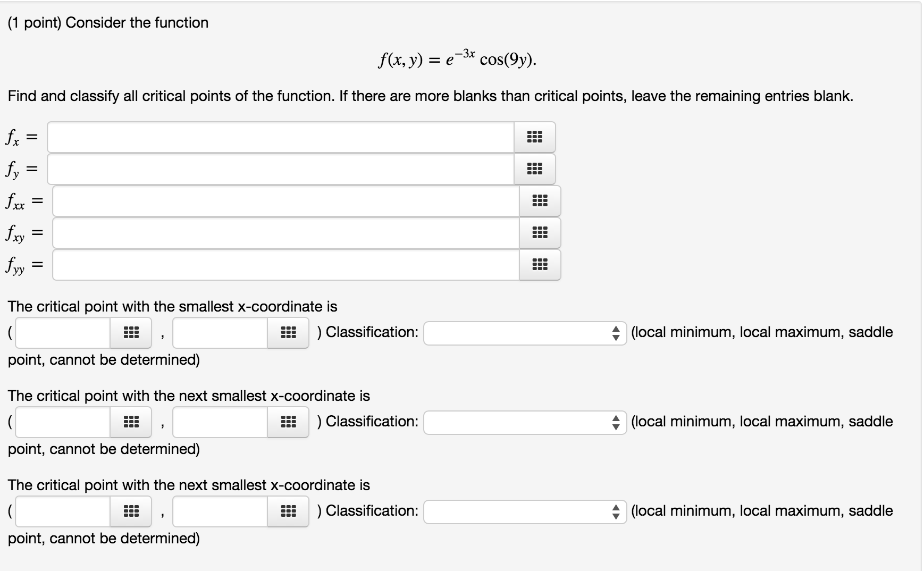Open the equation editor for the third y-coordinate

(x=288, y=510)
